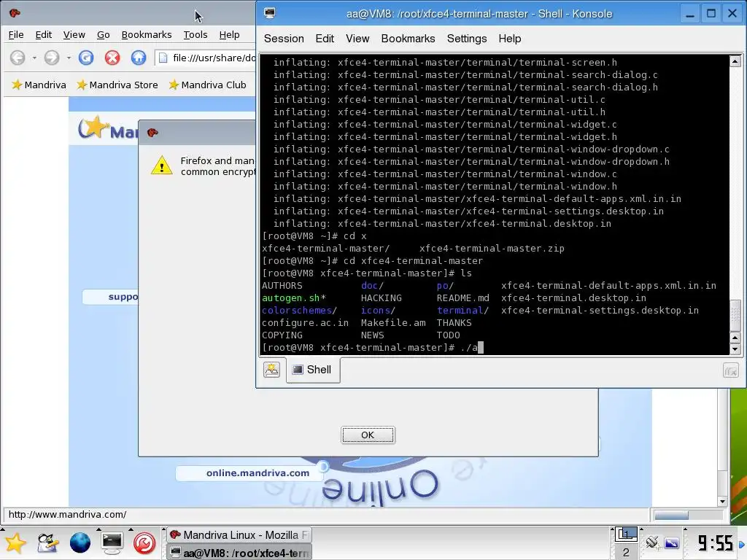Screen dimensions: 747x560
Task: Open Mandriva Club bookmark
Action: (207, 85)
